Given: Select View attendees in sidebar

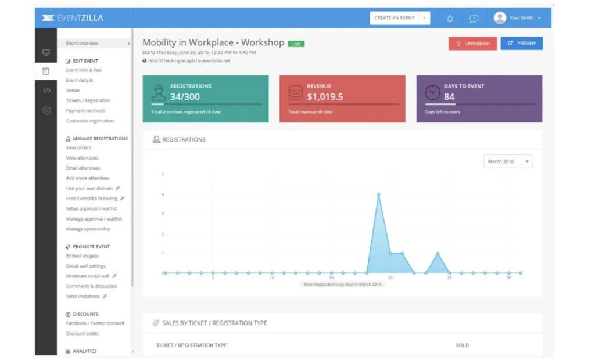Looking at the screenshot, I should (82, 158).
